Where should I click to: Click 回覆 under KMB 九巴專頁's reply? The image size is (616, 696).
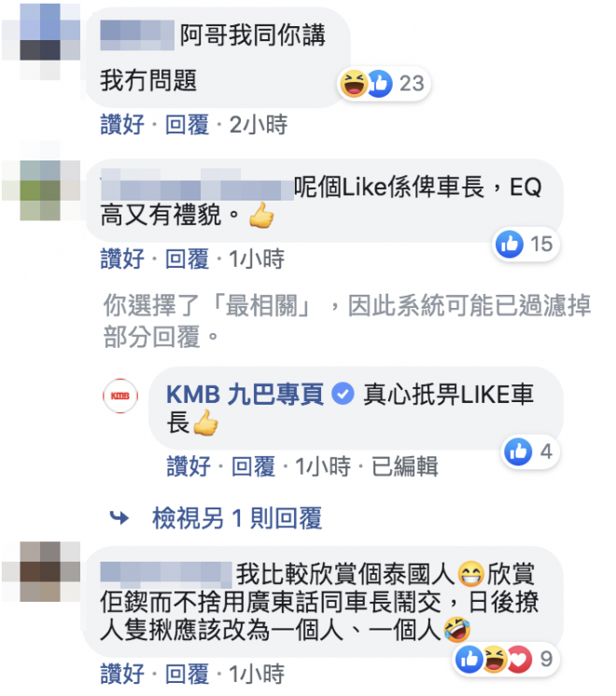(253, 466)
